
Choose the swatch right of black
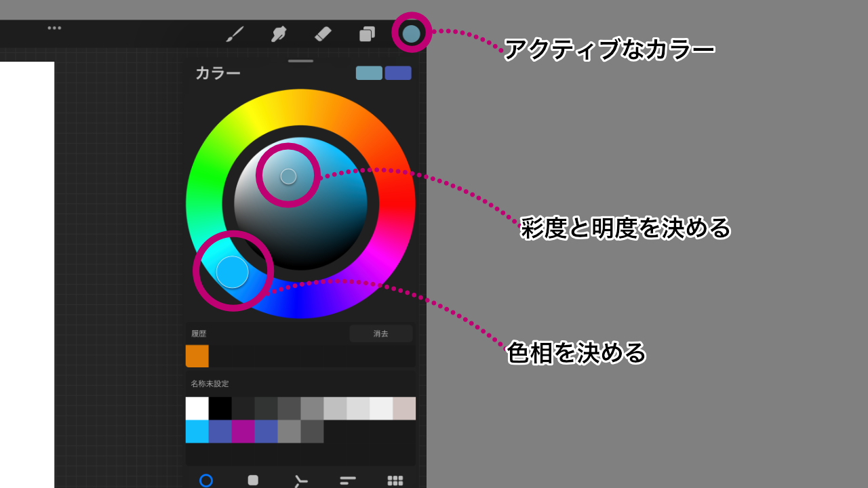[243, 409]
